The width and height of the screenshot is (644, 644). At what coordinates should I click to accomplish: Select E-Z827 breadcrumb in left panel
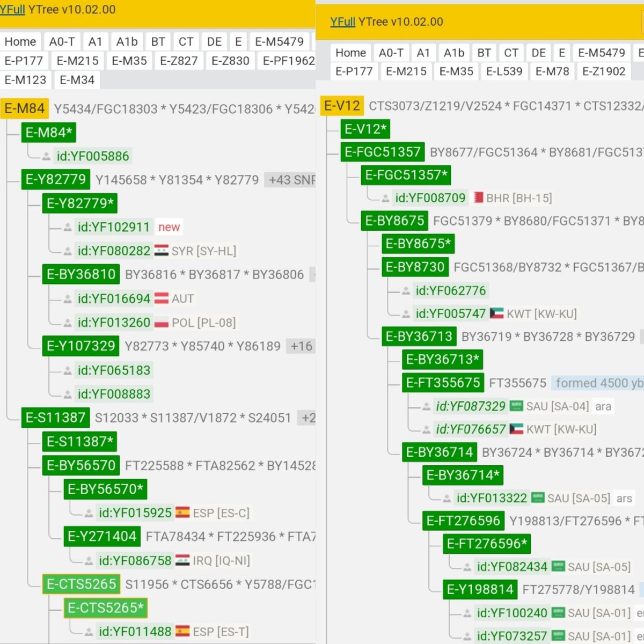coord(179,61)
